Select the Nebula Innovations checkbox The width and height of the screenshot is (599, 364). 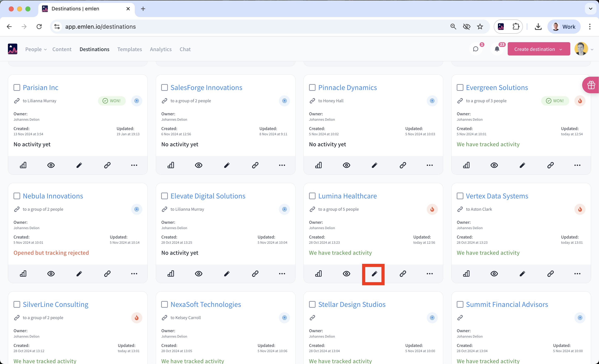(x=17, y=196)
